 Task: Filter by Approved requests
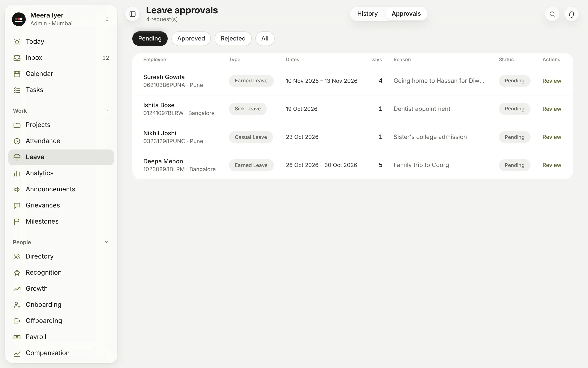[191, 38]
